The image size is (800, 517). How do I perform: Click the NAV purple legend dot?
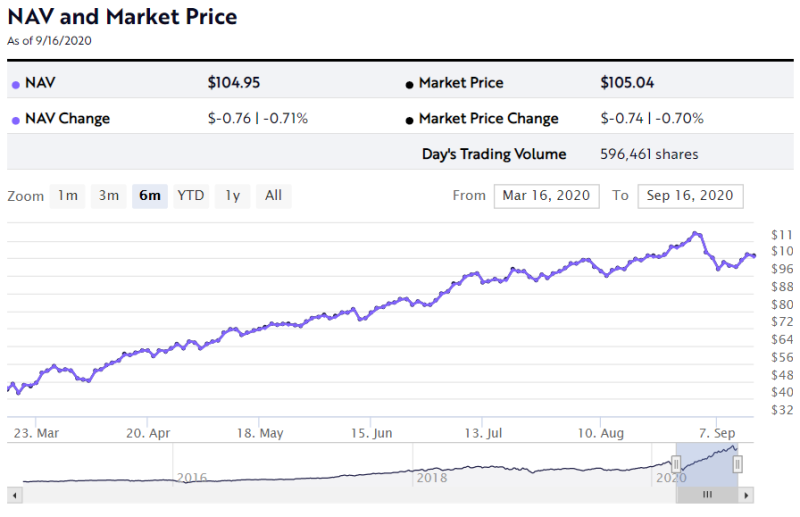[15, 85]
